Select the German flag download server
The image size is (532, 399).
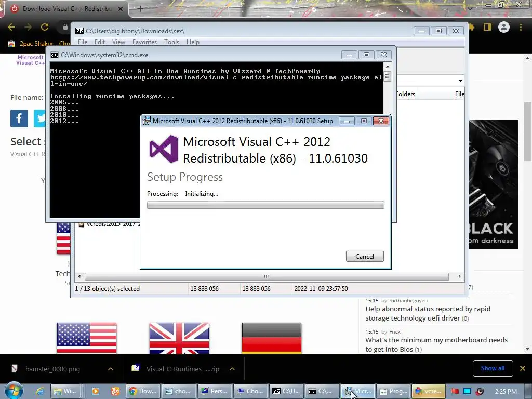(x=272, y=338)
